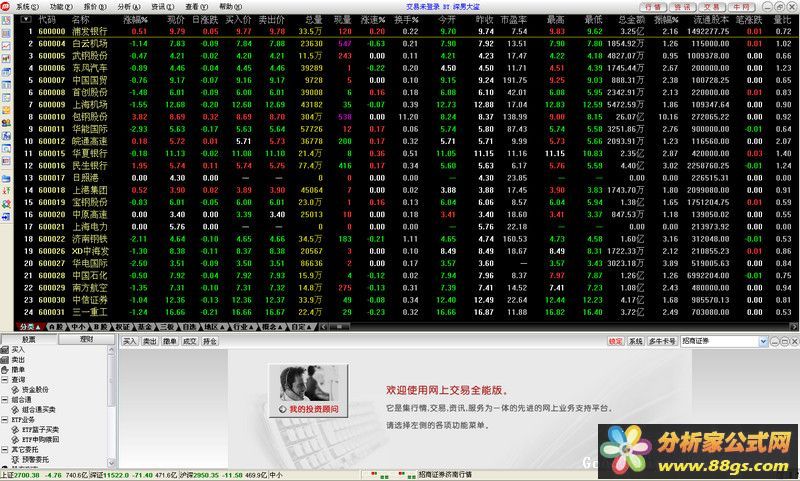Open the 招商证券 broker combo box
This screenshot has width=800, height=481.
[x=763, y=341]
